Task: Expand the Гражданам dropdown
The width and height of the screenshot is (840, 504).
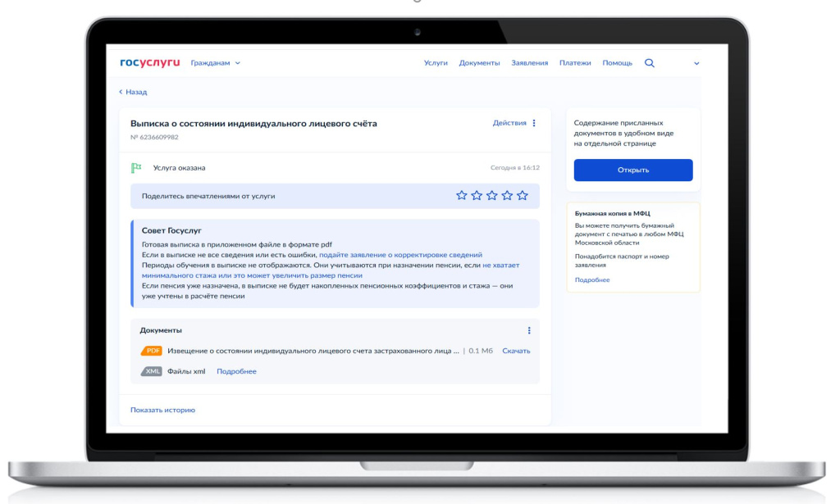Action: tap(215, 63)
